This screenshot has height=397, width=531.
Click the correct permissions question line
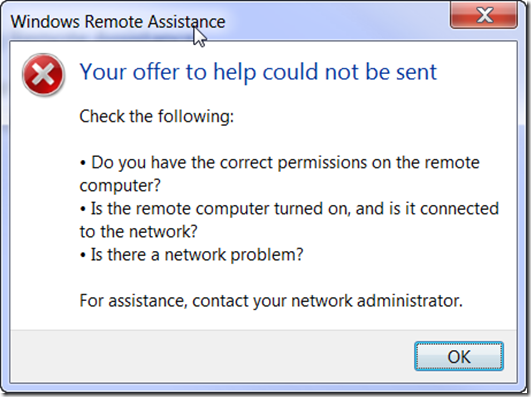coord(279,163)
